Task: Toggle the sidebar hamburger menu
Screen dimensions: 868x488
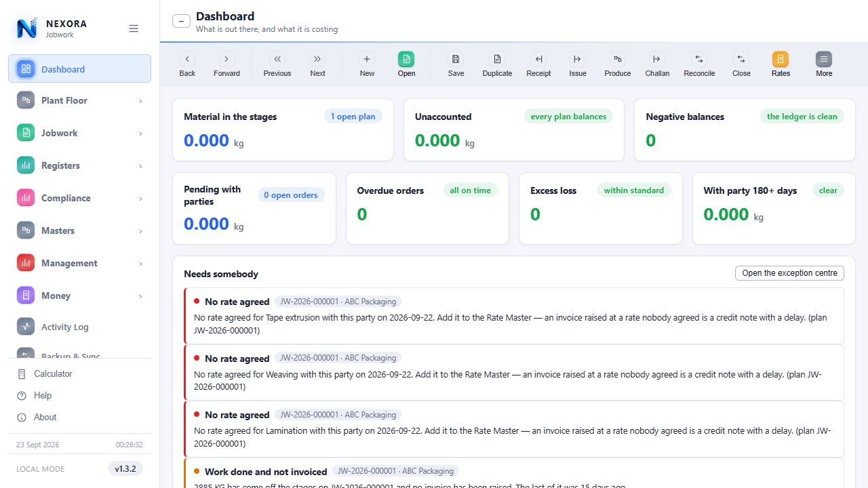Action: click(134, 28)
